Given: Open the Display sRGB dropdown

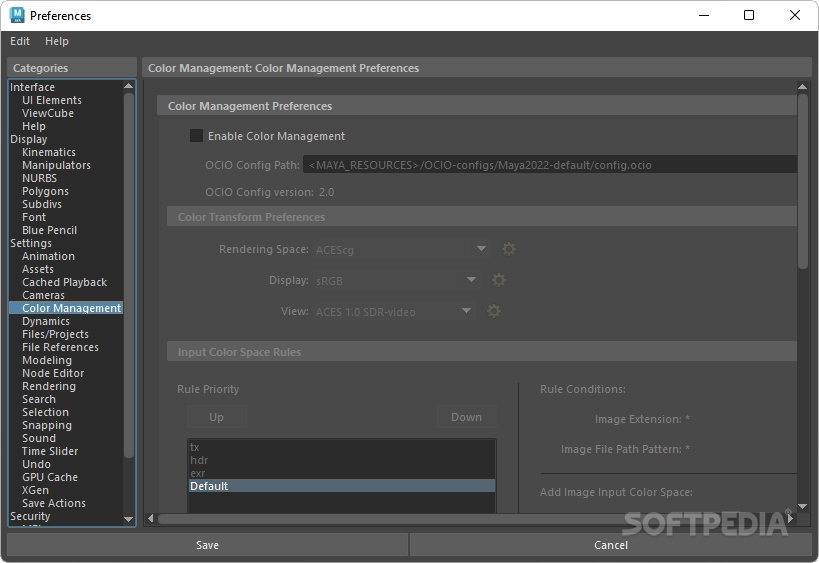Looking at the screenshot, I should (x=396, y=280).
